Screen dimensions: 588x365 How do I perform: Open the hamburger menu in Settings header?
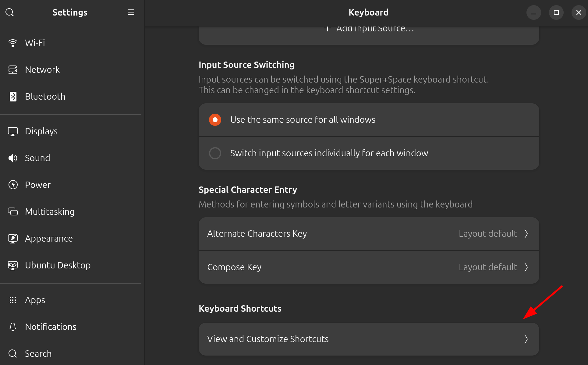[131, 12]
